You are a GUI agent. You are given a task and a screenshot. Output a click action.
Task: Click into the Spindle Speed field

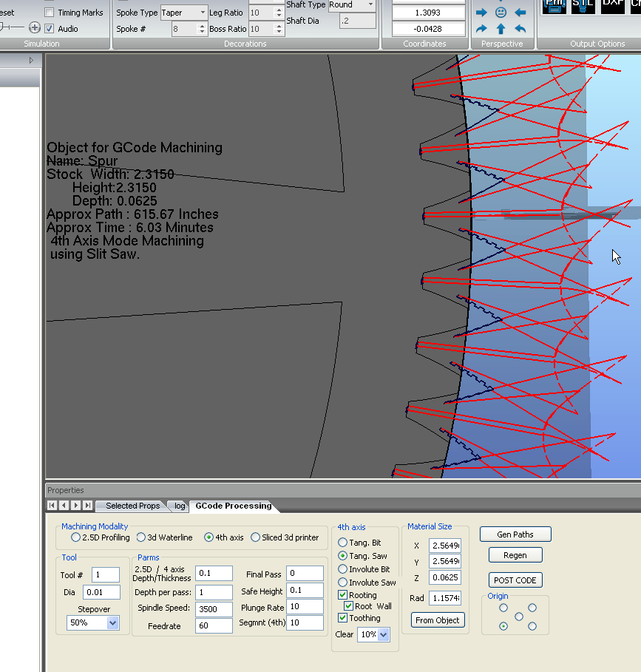coord(214,608)
